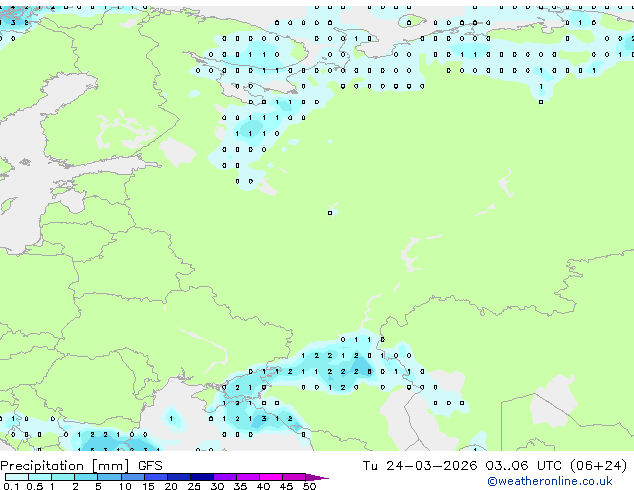Screen dimensions: 634x490
Task: Click the legend label '15'
Action: coord(148,486)
